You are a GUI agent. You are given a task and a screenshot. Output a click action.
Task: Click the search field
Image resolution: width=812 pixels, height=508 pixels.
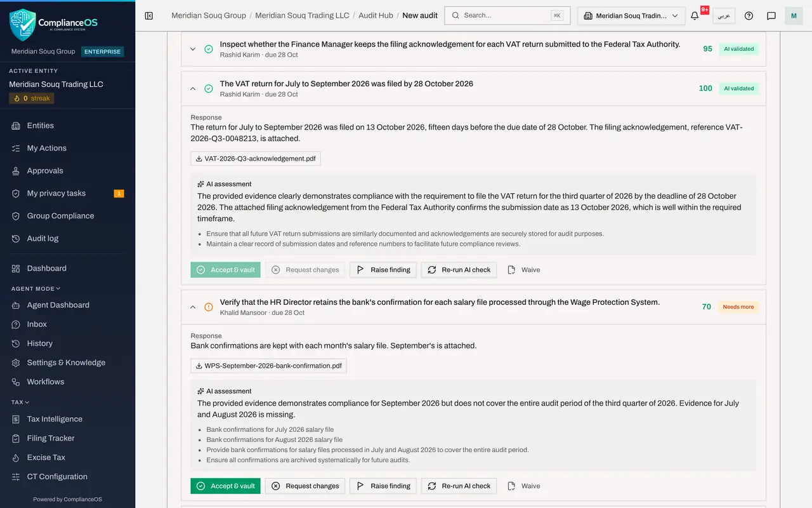click(x=507, y=15)
